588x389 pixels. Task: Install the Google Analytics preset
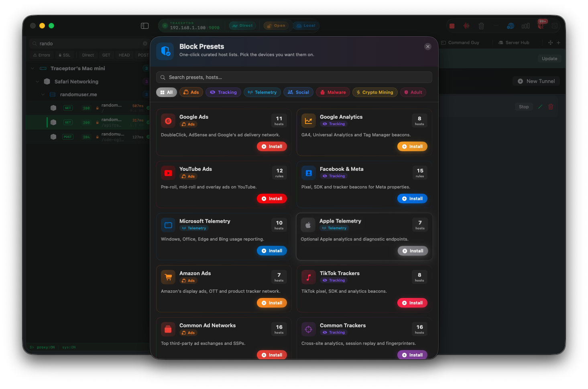pos(413,146)
